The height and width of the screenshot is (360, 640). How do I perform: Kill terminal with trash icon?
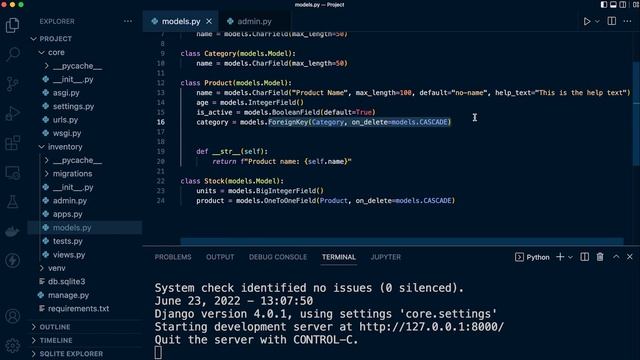(600, 257)
